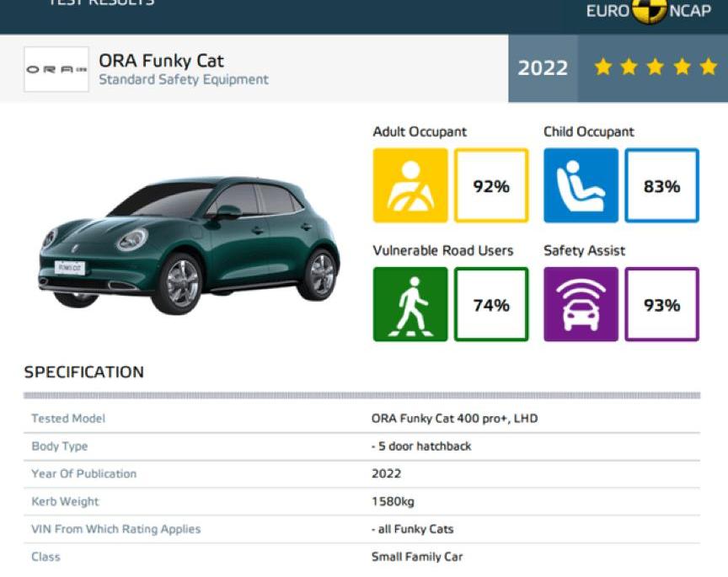
Task: Click the yellow Adult Occupant protection icon
Action: 410,184
